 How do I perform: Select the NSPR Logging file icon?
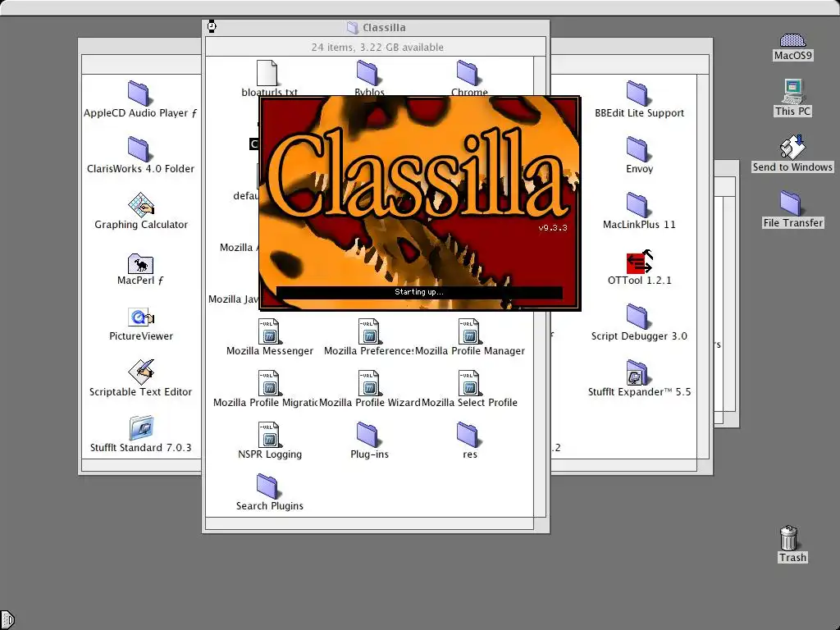pyautogui.click(x=269, y=435)
